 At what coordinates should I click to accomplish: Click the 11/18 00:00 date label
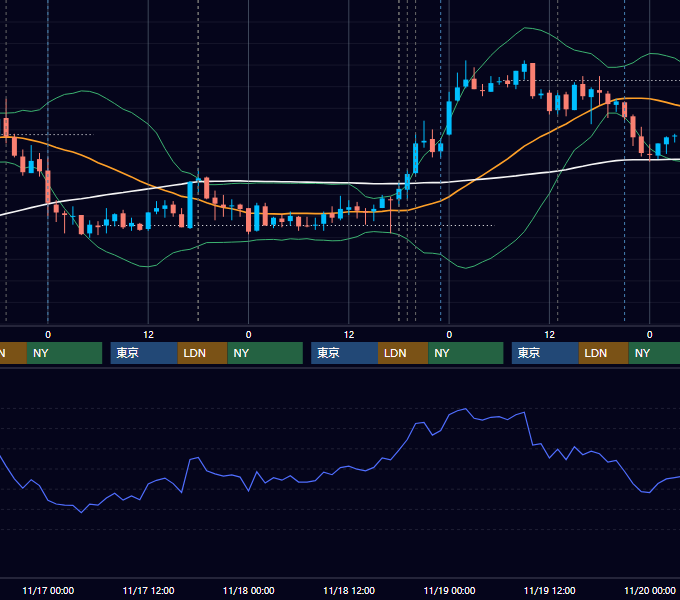click(248, 590)
